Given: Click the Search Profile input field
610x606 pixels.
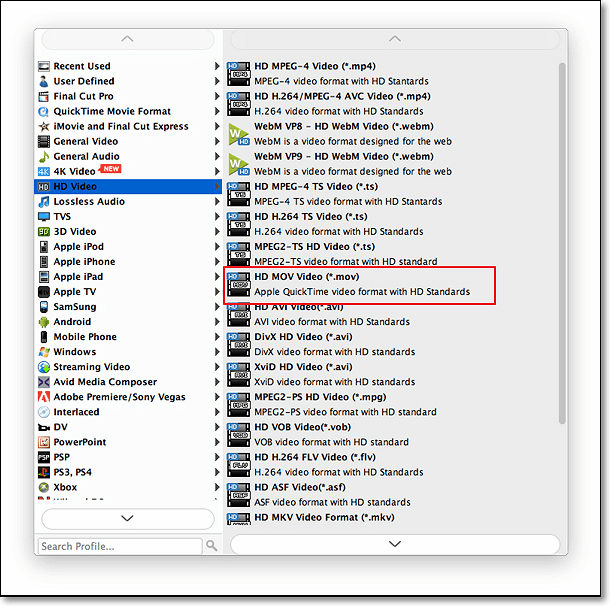Looking at the screenshot, I should (118, 546).
